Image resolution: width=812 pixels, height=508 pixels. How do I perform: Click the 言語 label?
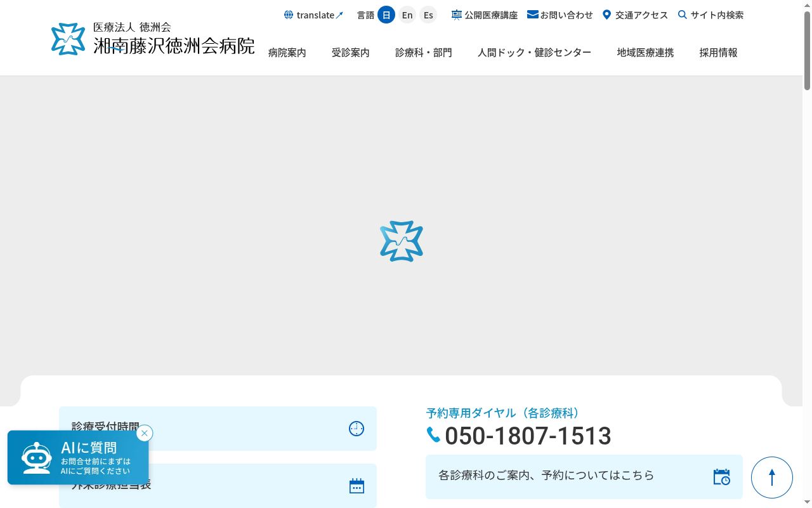pos(366,15)
